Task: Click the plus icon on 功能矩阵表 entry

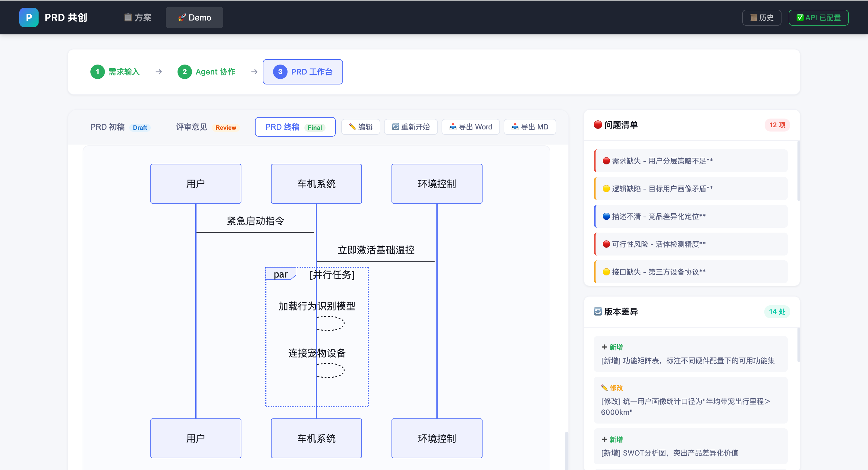Action: pos(605,347)
